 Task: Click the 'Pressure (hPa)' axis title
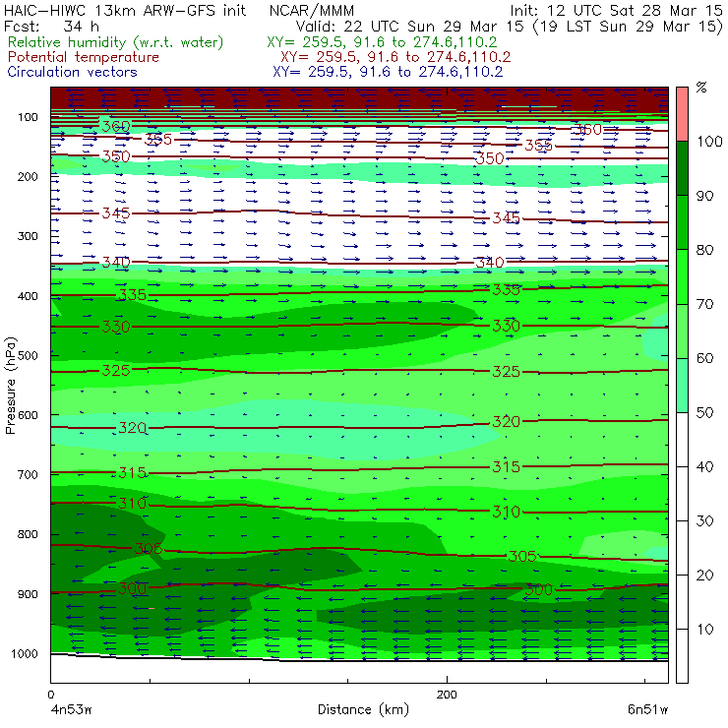[10, 386]
